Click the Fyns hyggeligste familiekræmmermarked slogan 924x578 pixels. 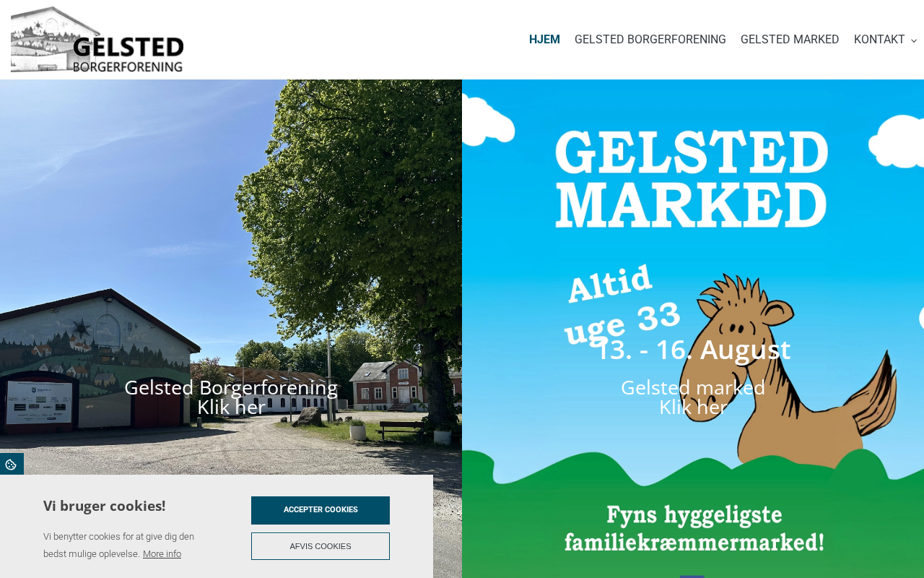point(694,529)
